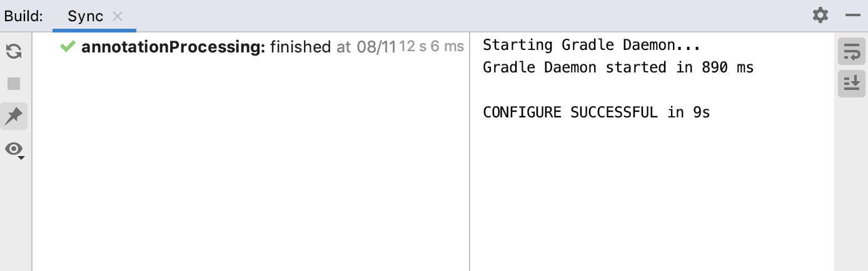Close the Sync tab
The width and height of the screenshot is (868, 271).
tap(118, 17)
